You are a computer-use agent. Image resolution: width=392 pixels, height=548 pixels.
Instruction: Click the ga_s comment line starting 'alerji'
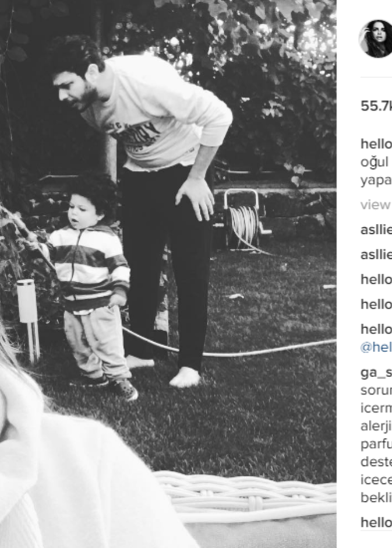click(x=376, y=426)
